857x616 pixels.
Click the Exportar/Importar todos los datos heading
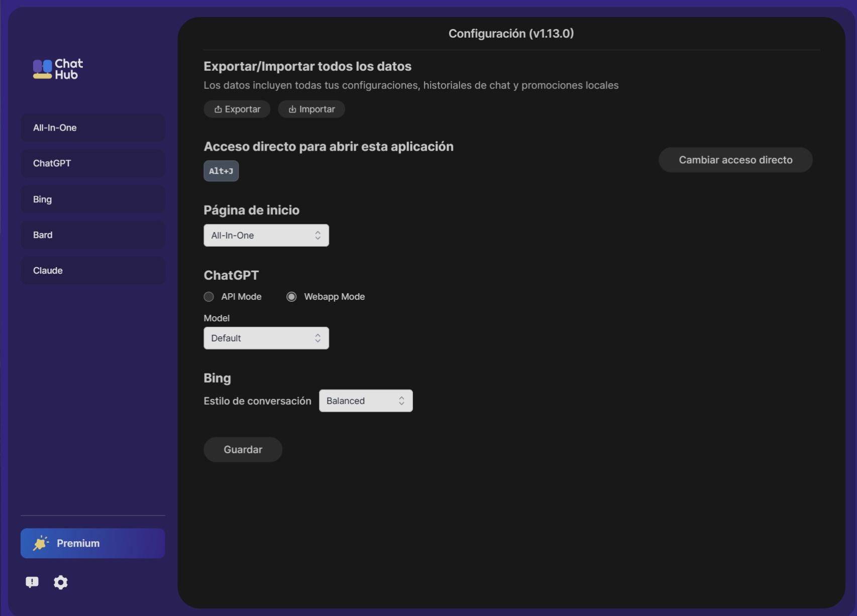point(307,66)
